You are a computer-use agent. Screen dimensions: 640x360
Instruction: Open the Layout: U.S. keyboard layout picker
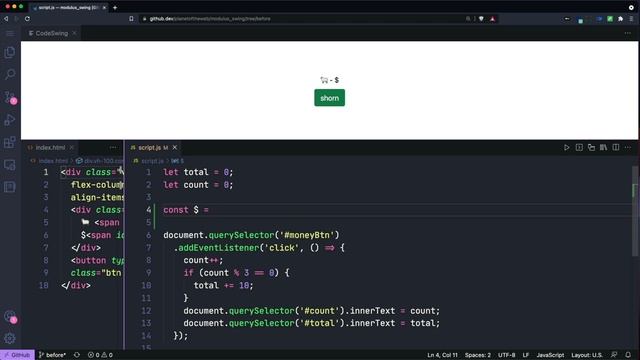(x=587, y=355)
